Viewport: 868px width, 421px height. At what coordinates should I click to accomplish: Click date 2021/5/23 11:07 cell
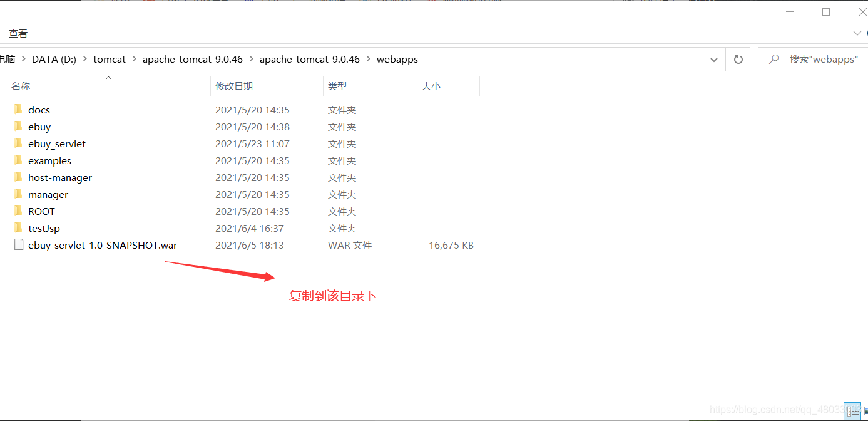click(x=253, y=143)
